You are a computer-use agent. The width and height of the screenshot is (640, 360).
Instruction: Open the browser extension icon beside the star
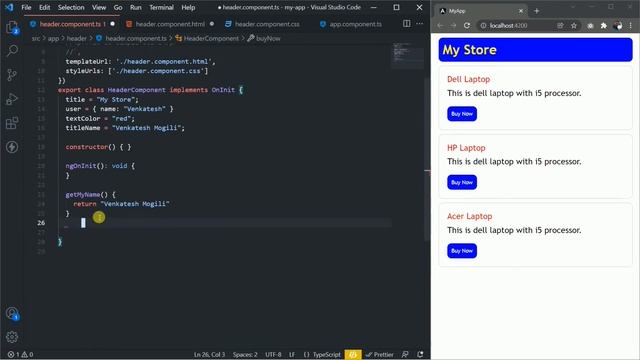coord(590,26)
